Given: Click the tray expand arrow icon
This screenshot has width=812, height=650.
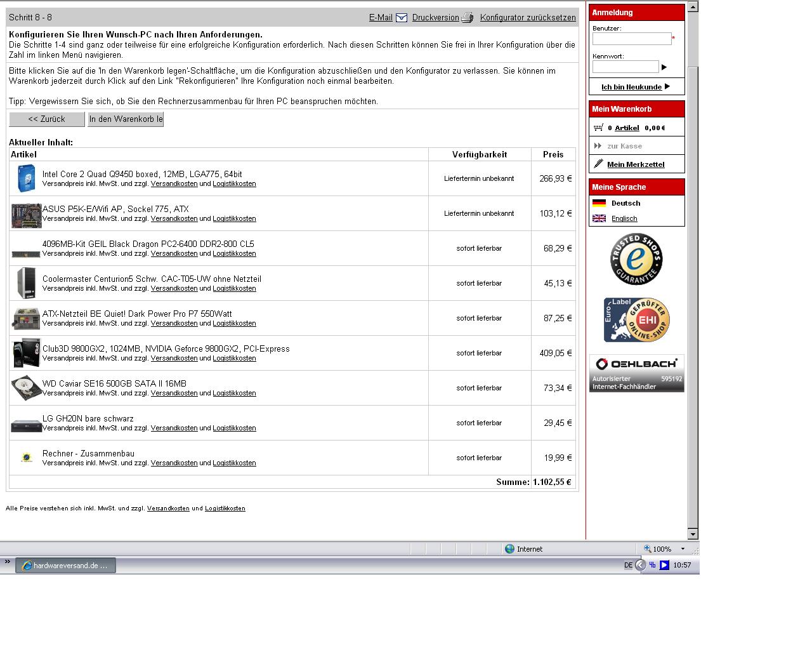Looking at the screenshot, I should [x=641, y=565].
